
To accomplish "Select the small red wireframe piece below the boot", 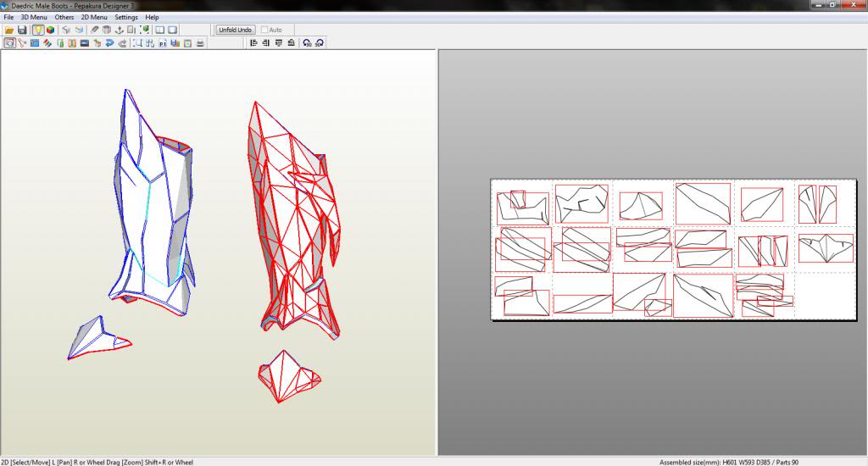I will pyautogui.click(x=288, y=376).
